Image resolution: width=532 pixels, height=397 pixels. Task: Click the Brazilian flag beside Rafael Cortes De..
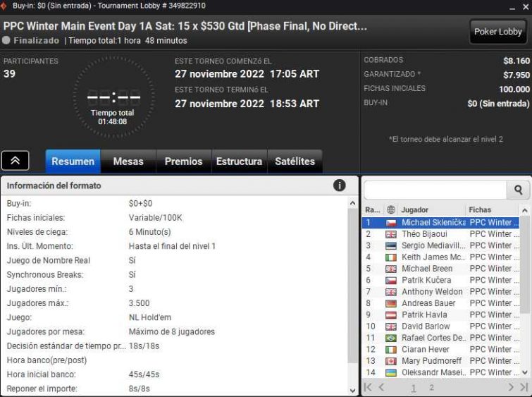pyautogui.click(x=391, y=338)
